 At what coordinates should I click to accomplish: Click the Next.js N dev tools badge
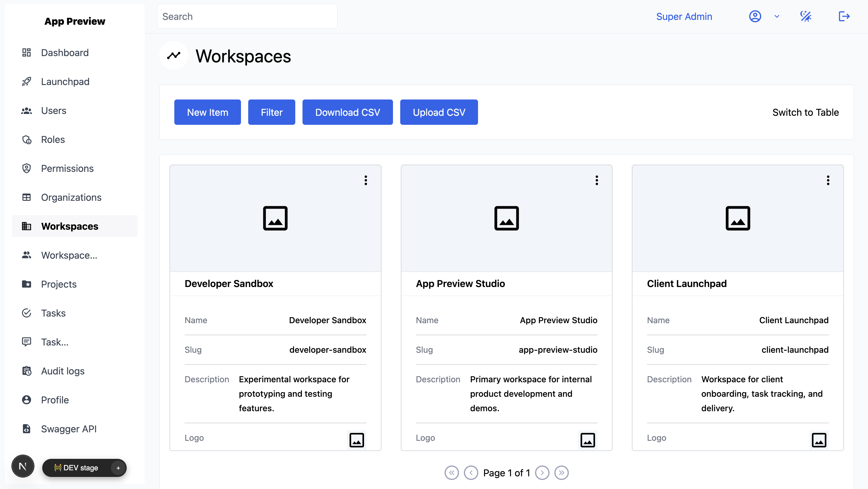[x=23, y=466]
